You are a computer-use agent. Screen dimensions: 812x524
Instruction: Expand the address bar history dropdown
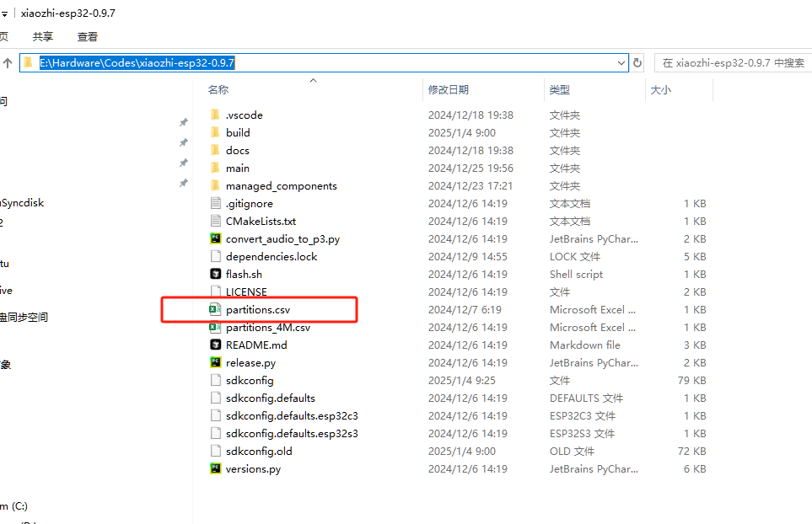click(622, 63)
